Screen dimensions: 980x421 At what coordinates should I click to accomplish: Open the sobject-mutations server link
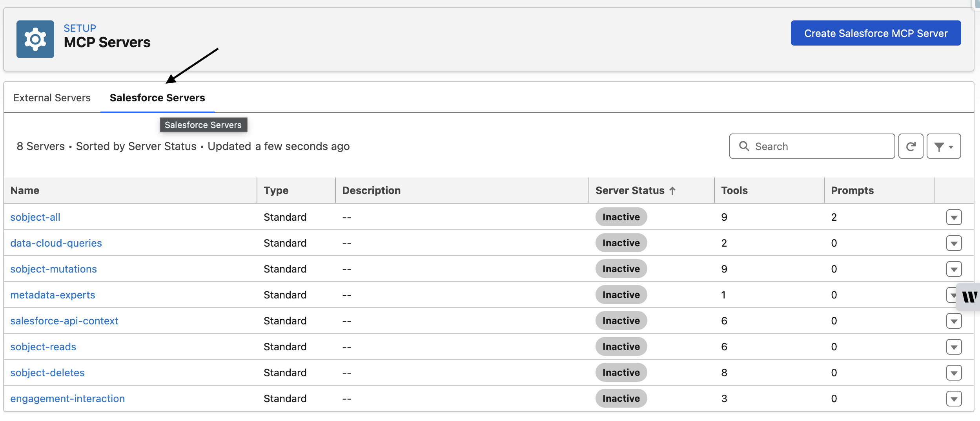[53, 269]
